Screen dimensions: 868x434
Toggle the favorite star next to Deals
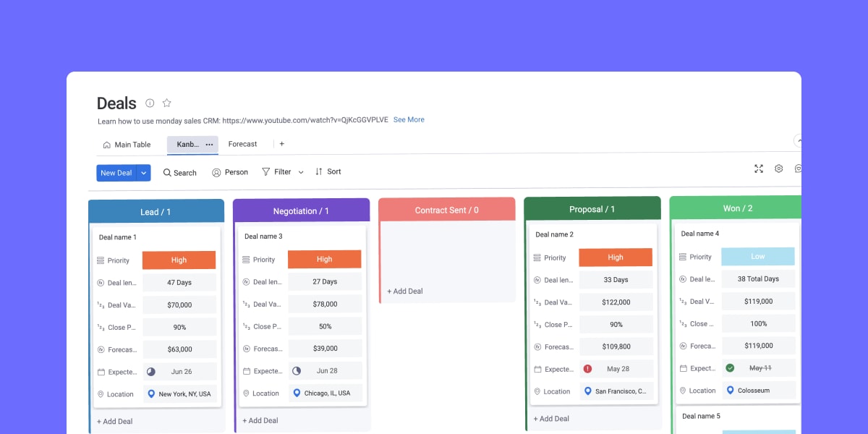point(166,103)
